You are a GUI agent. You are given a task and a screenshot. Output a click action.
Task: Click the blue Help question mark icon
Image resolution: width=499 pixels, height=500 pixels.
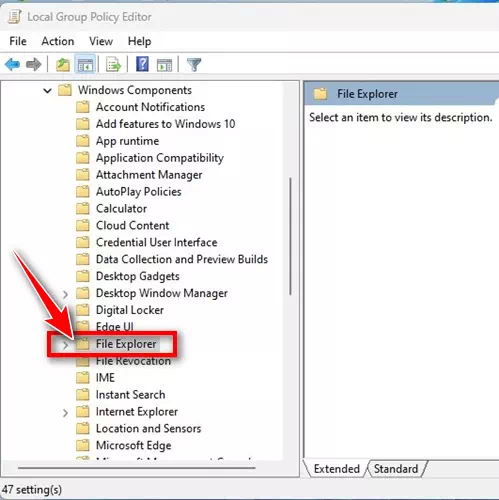(142, 64)
